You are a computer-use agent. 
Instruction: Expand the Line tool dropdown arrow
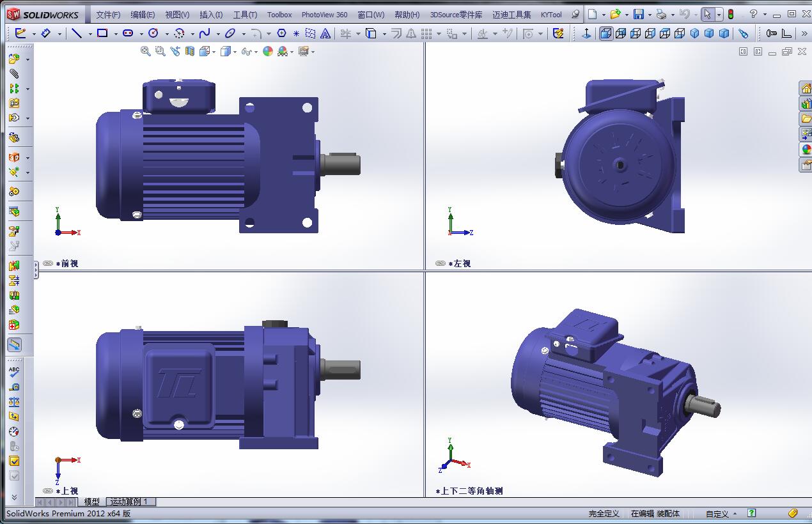tap(90, 34)
